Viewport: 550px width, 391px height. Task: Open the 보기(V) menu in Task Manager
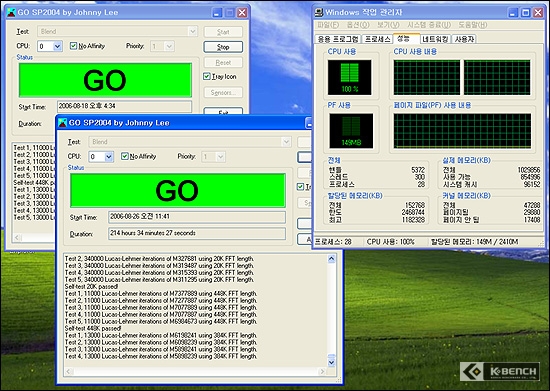388,25
